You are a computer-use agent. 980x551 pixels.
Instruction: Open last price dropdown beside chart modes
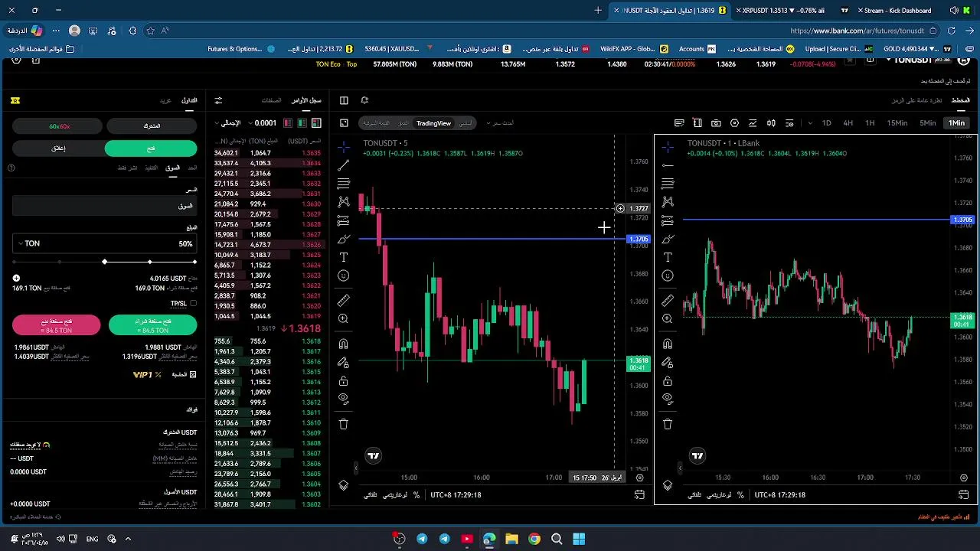pyautogui.click(x=500, y=123)
